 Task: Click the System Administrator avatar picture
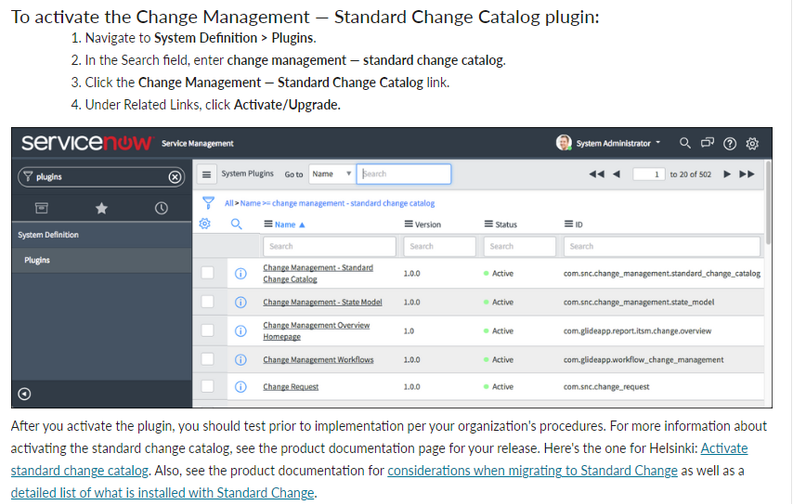pos(563,143)
